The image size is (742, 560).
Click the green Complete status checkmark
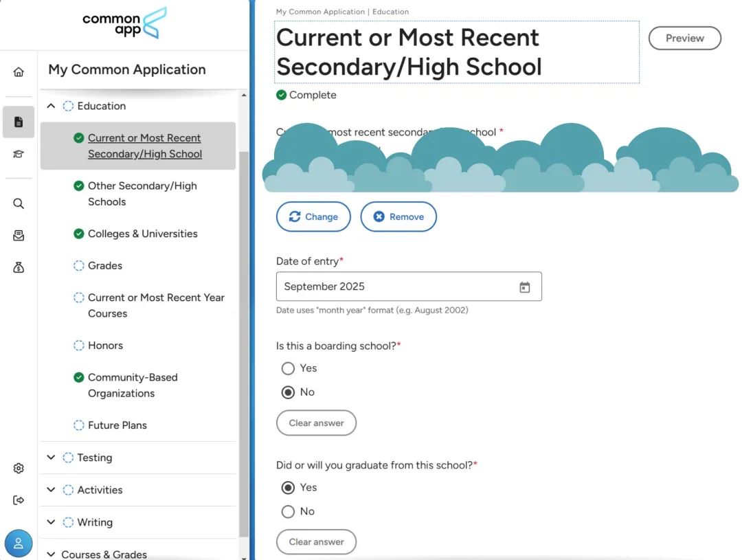[x=281, y=95]
